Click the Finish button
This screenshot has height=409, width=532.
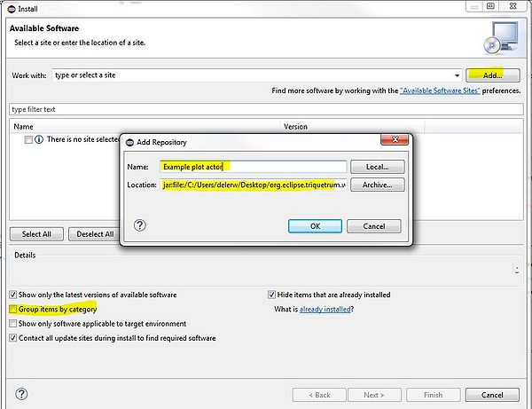click(x=433, y=395)
